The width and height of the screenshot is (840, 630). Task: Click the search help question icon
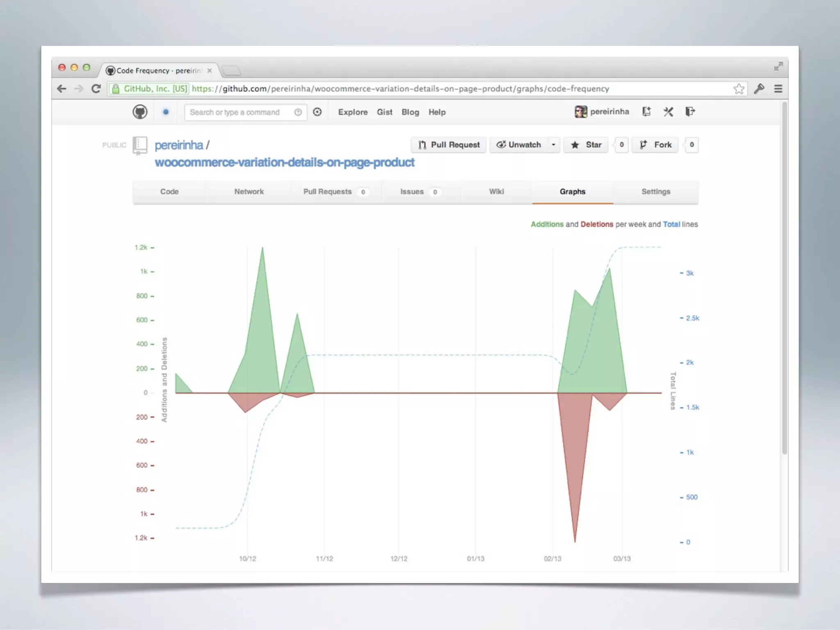(x=298, y=112)
